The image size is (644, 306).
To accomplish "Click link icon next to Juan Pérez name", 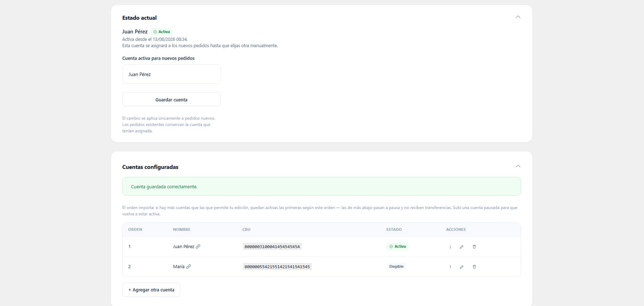I will point(198,246).
